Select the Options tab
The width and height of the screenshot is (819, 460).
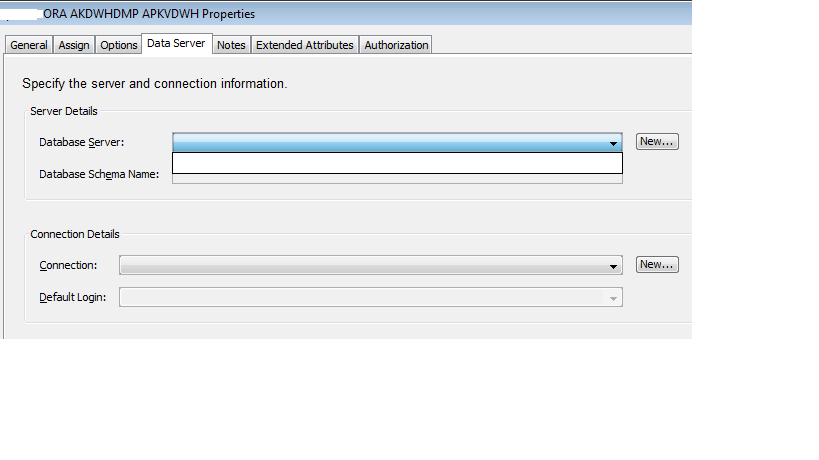point(119,45)
